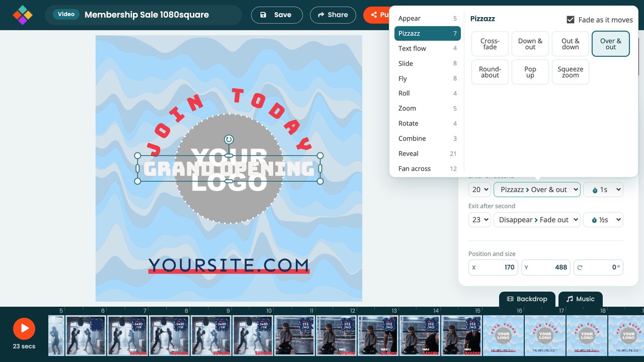Save the Membership Sale project

[x=276, y=15]
